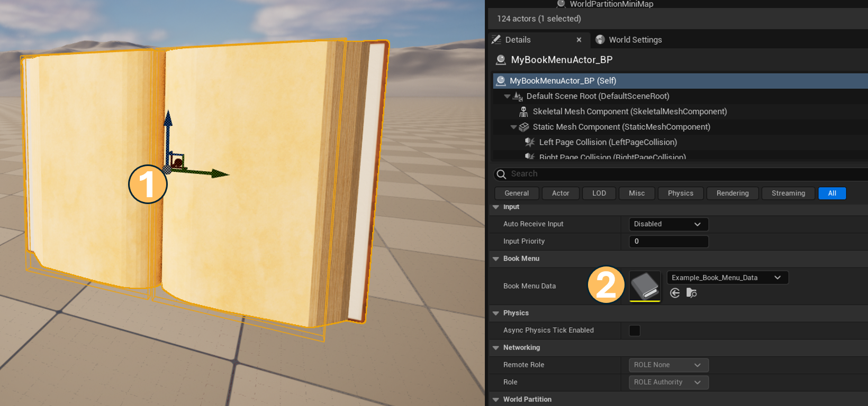Collapse the World Partition section
The width and height of the screenshot is (868, 406).
(x=496, y=400)
